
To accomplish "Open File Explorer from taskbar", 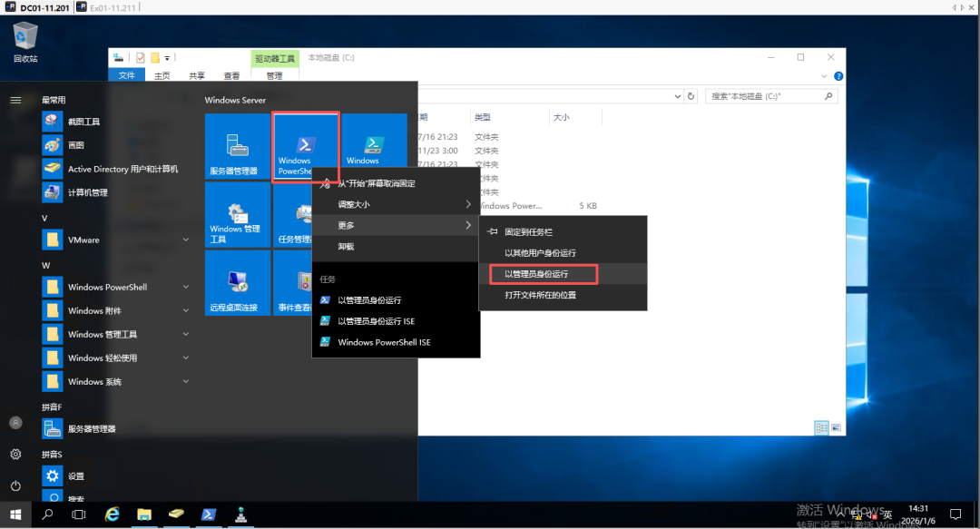I will [144, 514].
